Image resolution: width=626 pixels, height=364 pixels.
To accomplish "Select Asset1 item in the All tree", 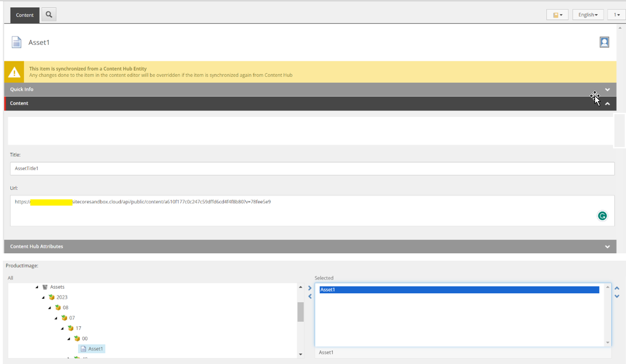I will pyautogui.click(x=92, y=349).
